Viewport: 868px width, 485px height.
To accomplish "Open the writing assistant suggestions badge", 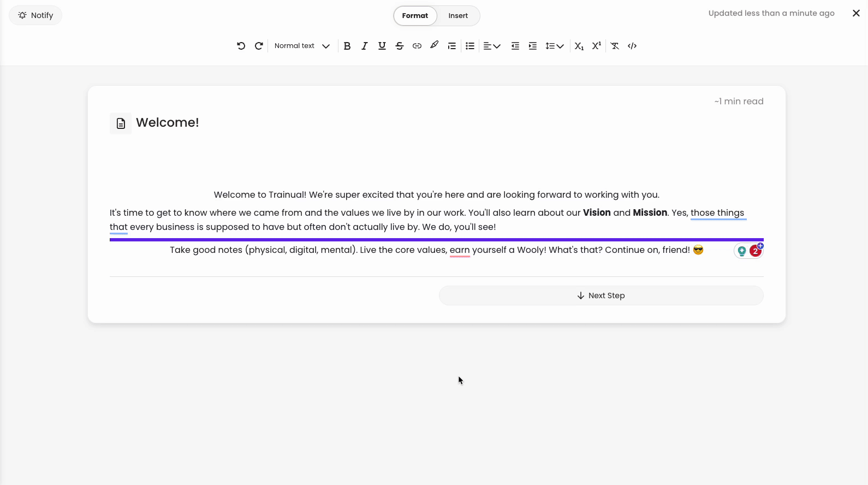I will coord(748,251).
